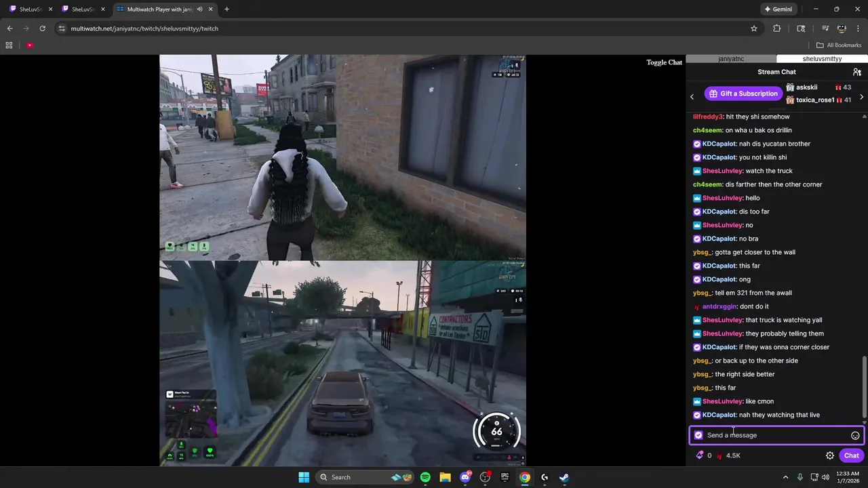Open askskii gifter leaderboard entry
868x488 pixels.
818,87
